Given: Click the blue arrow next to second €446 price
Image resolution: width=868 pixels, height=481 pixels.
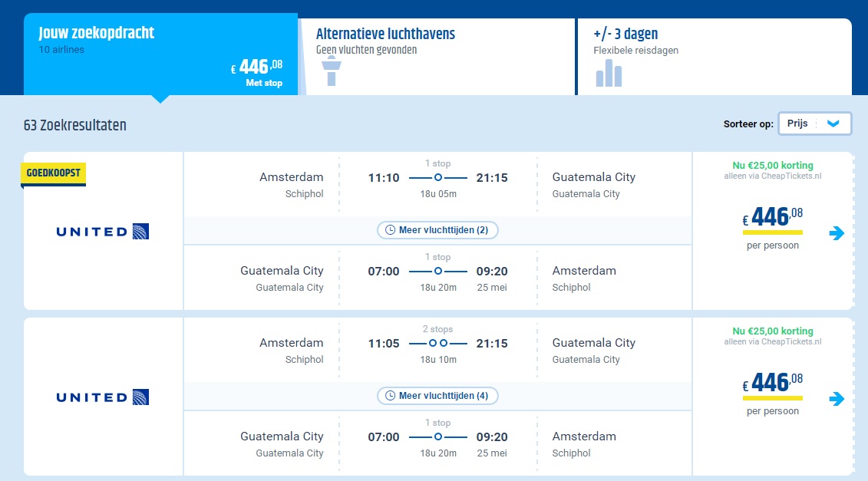Looking at the screenshot, I should [x=837, y=398].
